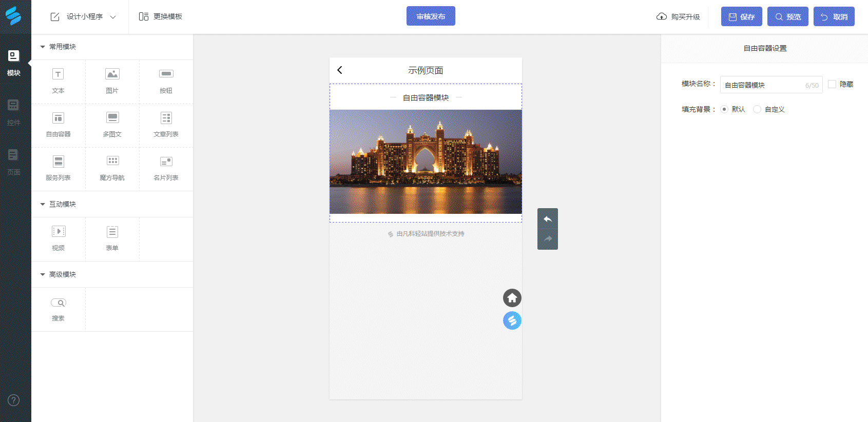Switch to the 控件 sidebar tab

[x=14, y=113]
